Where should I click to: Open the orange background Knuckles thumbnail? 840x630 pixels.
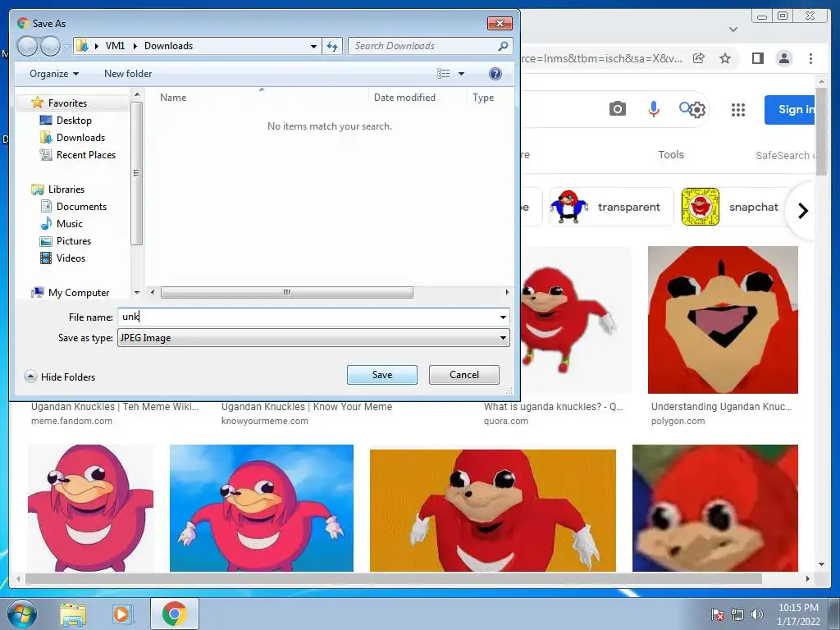[x=493, y=510]
